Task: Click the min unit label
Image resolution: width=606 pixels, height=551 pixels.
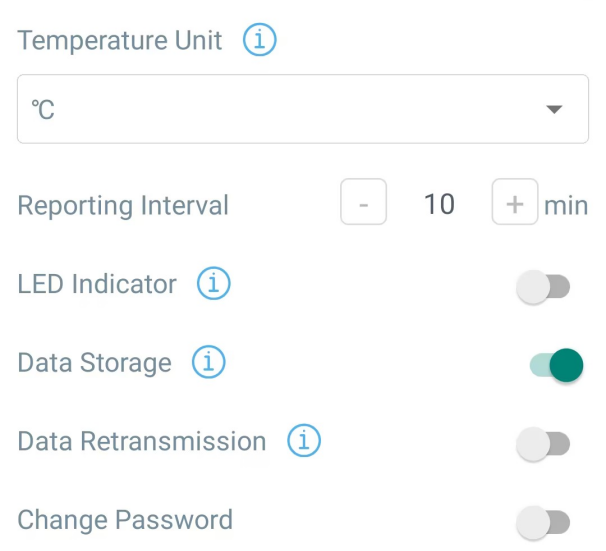Action: 565,206
